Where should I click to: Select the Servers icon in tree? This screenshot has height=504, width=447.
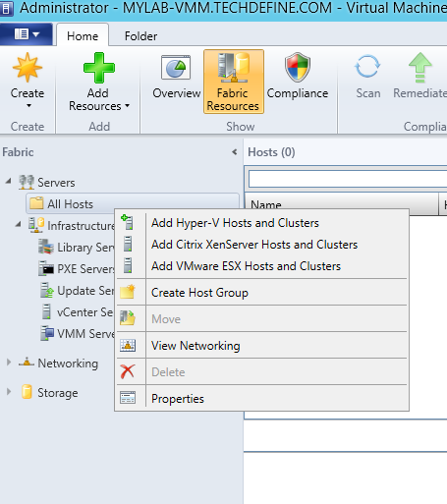27,182
